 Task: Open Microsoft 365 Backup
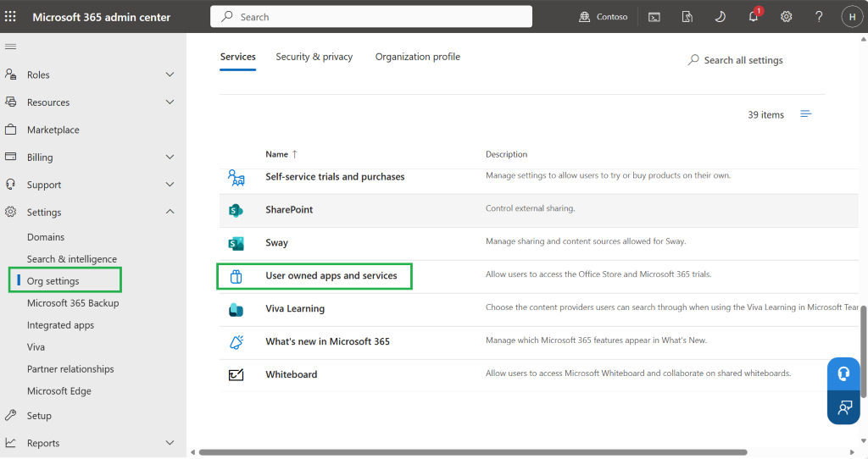tap(73, 303)
